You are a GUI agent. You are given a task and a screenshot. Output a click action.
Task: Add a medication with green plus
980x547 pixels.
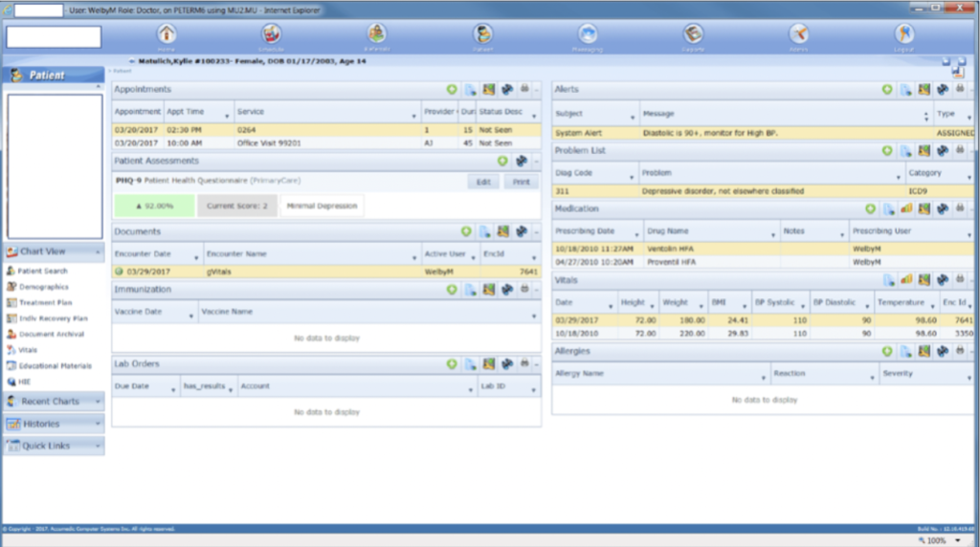pyautogui.click(x=870, y=208)
